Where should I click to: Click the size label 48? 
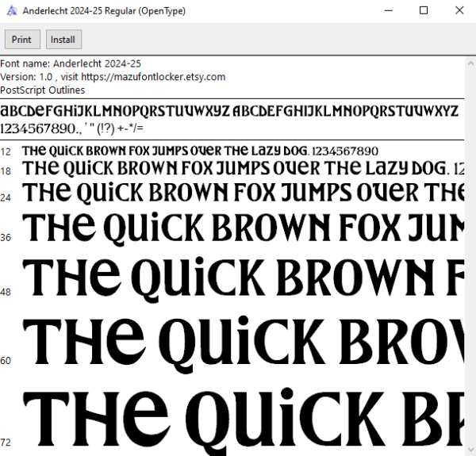coord(6,292)
